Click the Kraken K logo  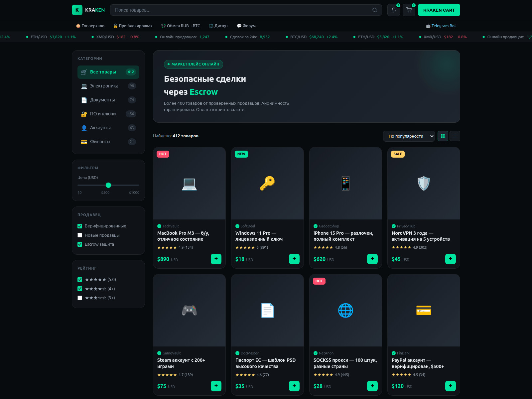coord(77,10)
